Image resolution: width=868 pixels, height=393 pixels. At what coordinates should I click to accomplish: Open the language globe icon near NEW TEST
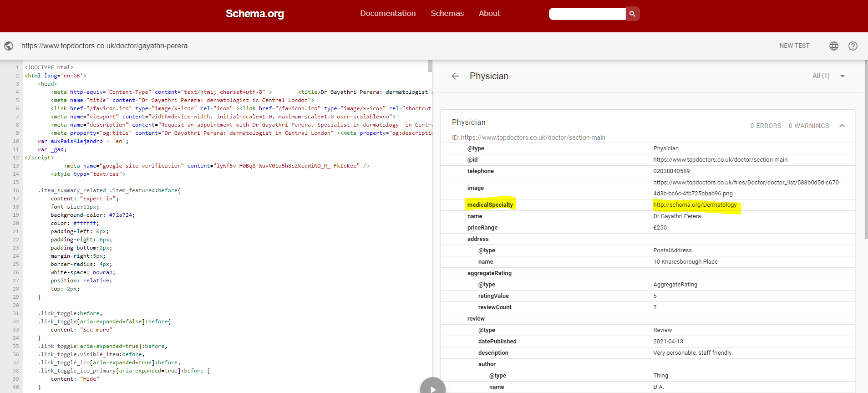(833, 46)
